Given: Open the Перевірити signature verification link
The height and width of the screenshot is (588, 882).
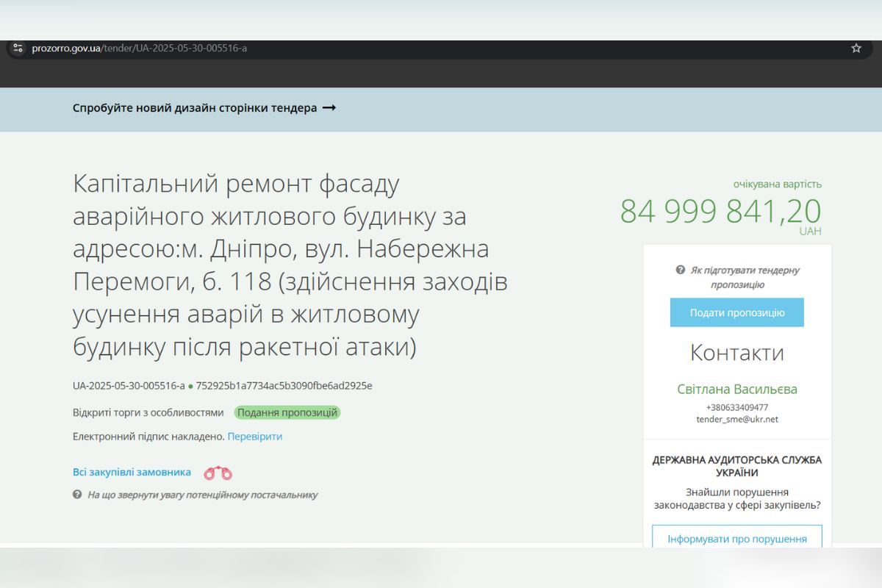Looking at the screenshot, I should [257, 436].
